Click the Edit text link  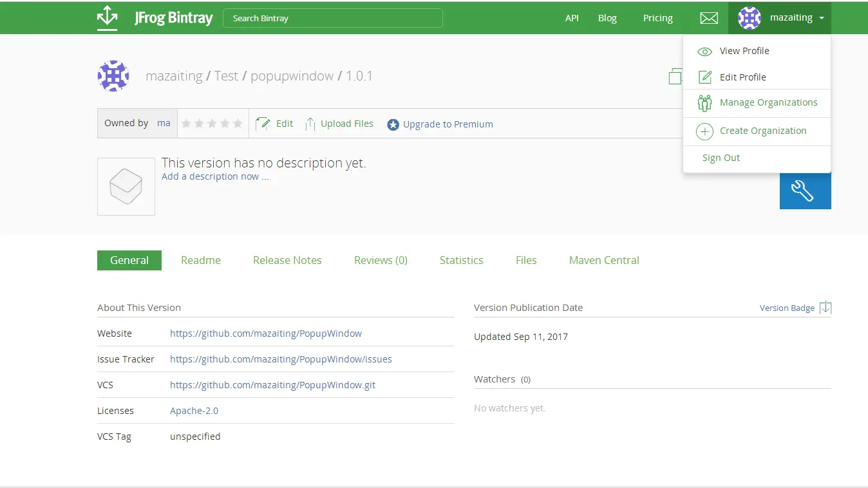point(285,124)
